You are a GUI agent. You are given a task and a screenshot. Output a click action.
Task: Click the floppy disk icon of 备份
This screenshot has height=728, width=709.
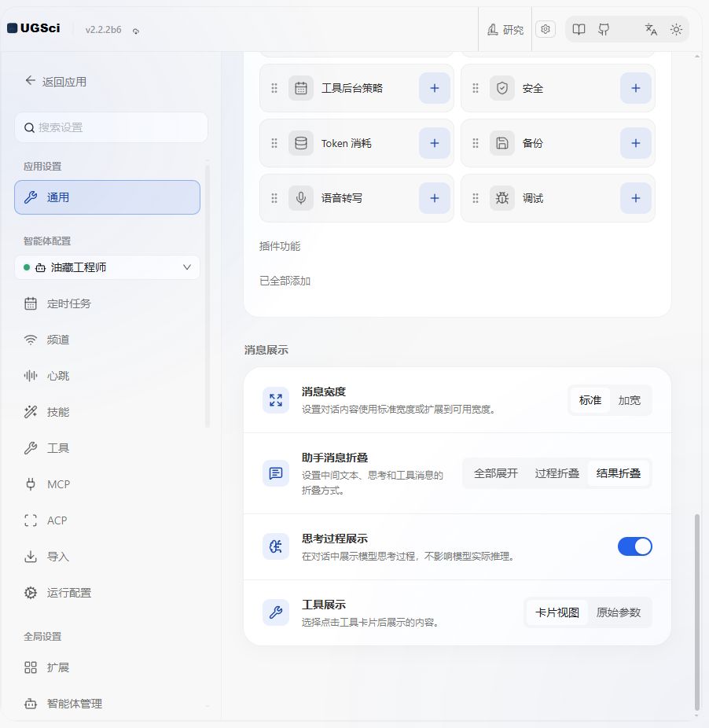point(502,143)
